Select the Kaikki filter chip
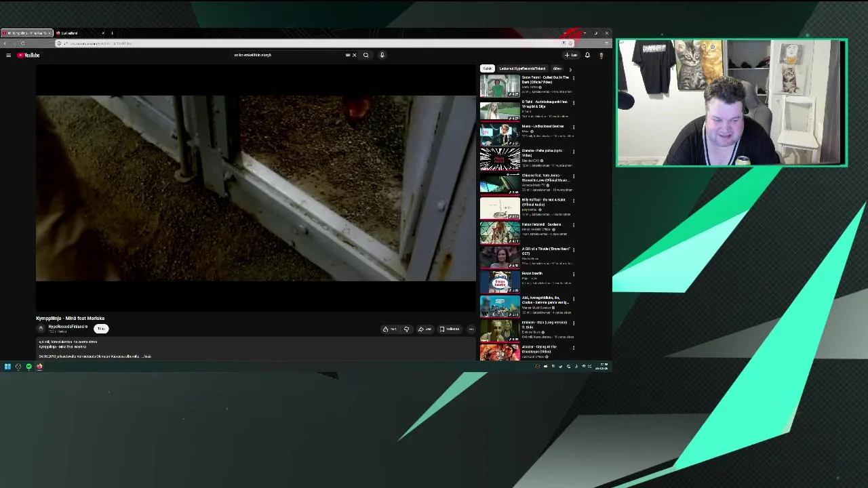 (x=487, y=68)
